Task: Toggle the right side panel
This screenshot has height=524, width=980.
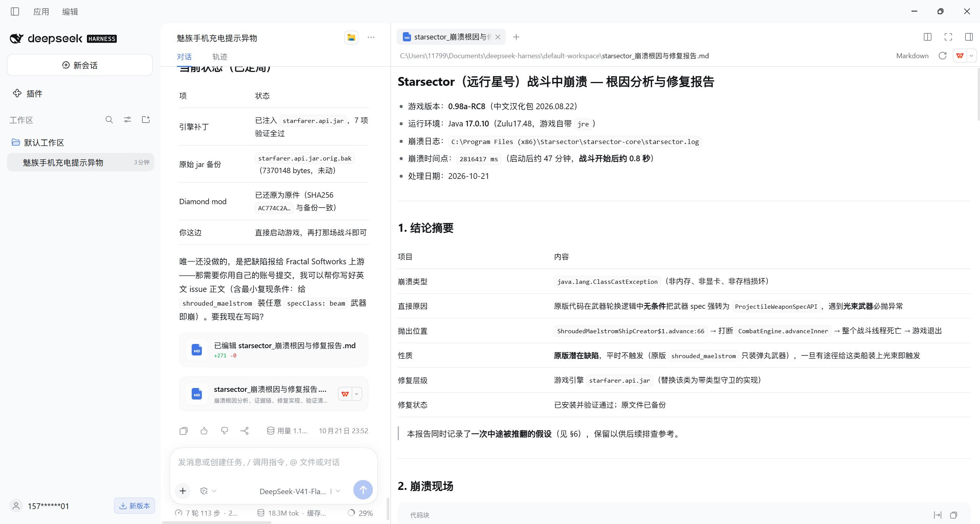Action: pos(969,37)
